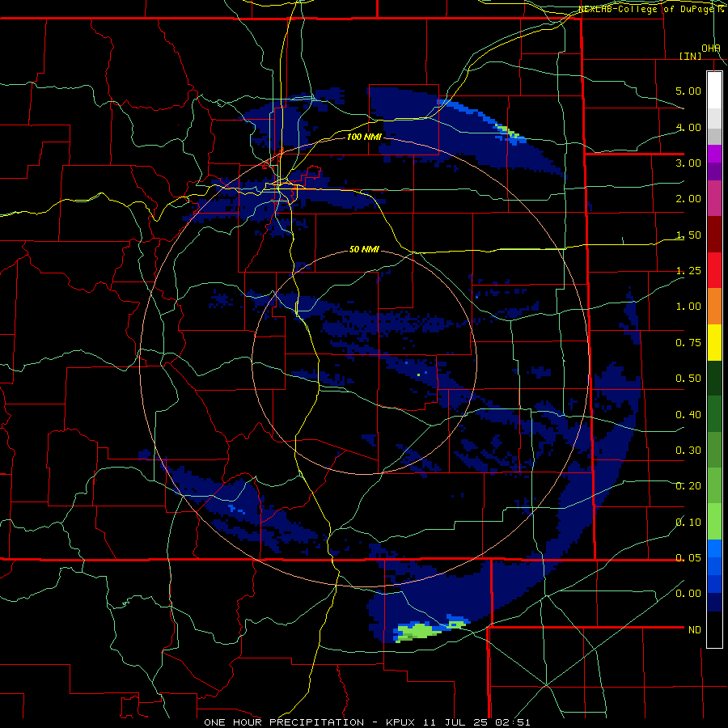Image resolution: width=728 pixels, height=728 pixels.
Task: Click the 0.00 legend value
Action: coord(688,594)
